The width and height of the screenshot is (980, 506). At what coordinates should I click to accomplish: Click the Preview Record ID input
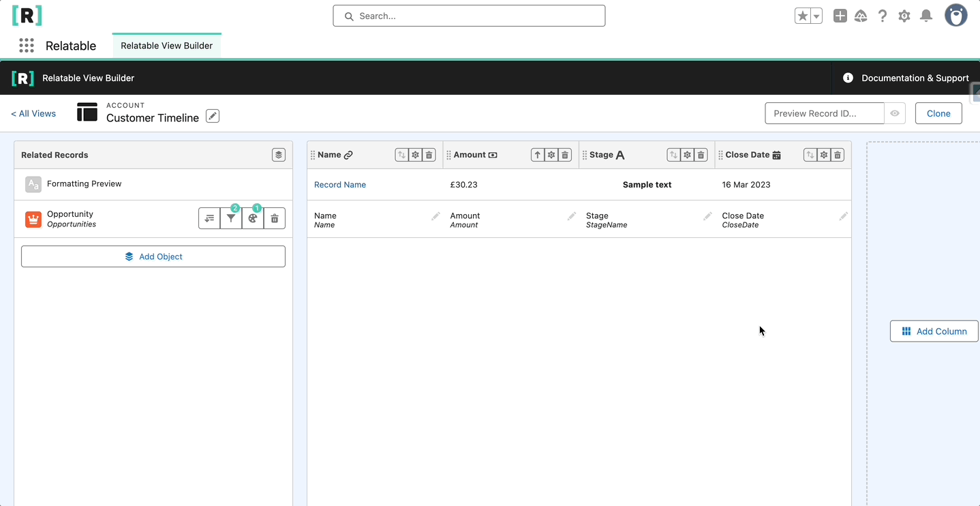click(825, 113)
